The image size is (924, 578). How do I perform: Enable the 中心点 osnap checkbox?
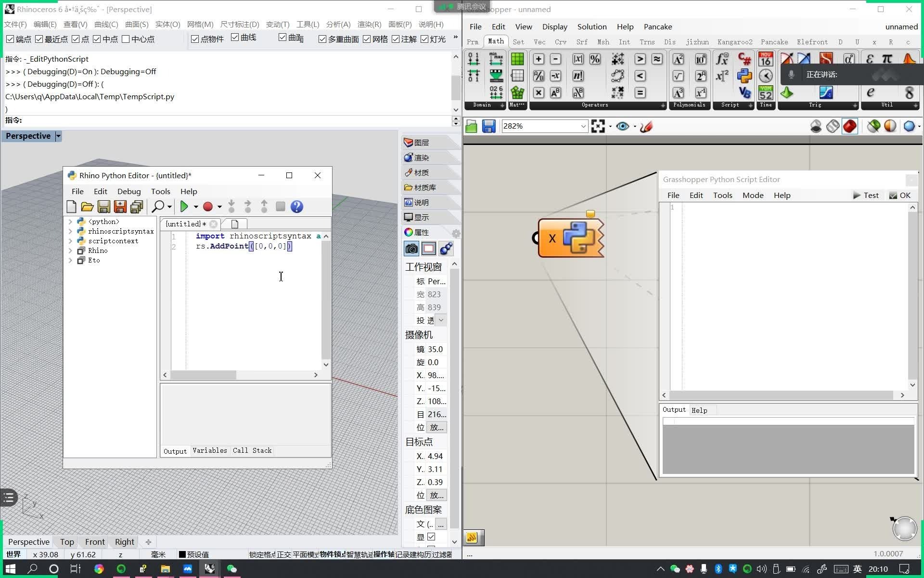(126, 39)
